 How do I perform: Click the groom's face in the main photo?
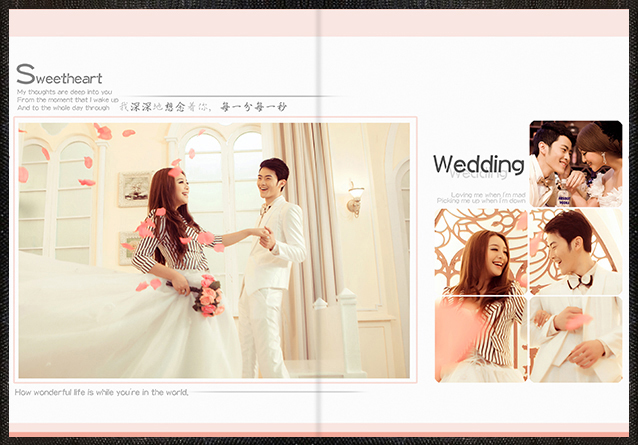point(269,180)
